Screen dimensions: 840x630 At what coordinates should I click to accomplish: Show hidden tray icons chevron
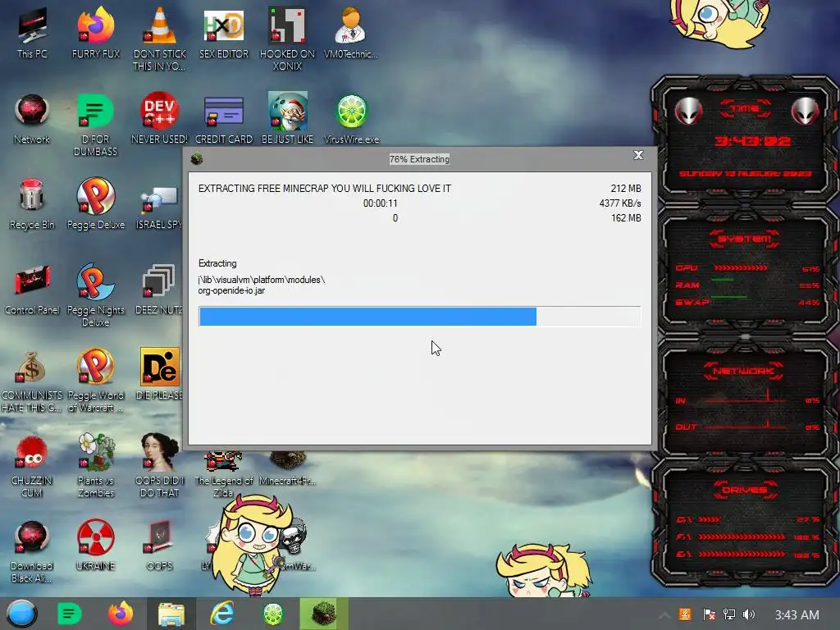click(664, 615)
